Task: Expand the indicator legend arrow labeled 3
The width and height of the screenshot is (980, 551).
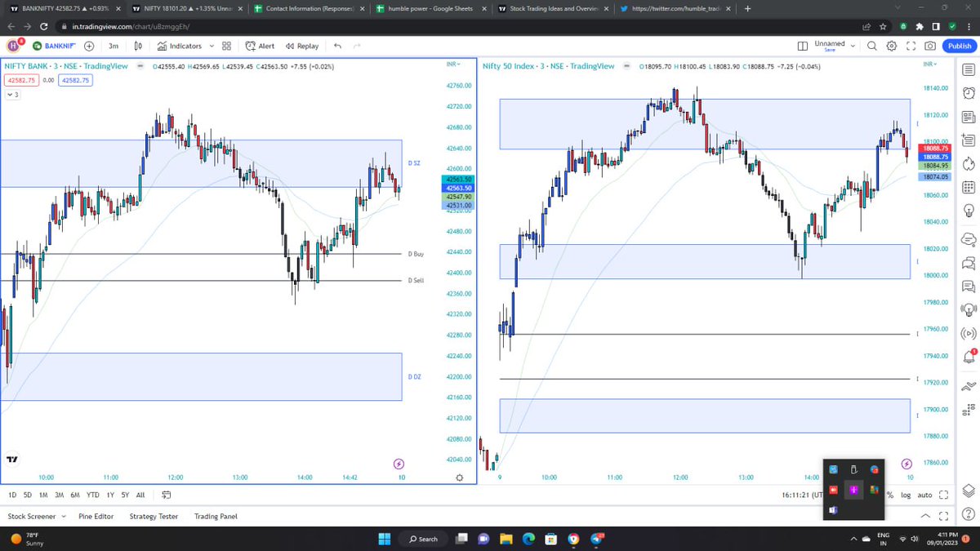Action: coord(11,95)
